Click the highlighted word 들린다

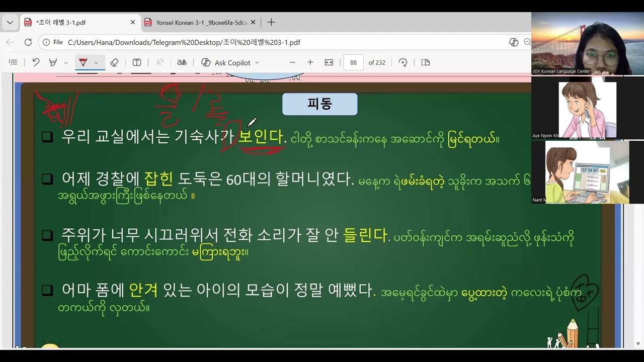tap(365, 235)
